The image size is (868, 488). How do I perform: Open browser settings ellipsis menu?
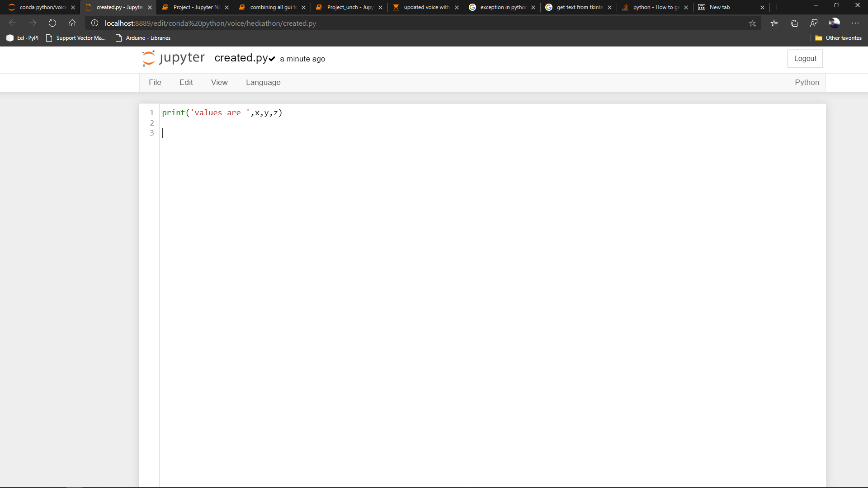point(855,23)
